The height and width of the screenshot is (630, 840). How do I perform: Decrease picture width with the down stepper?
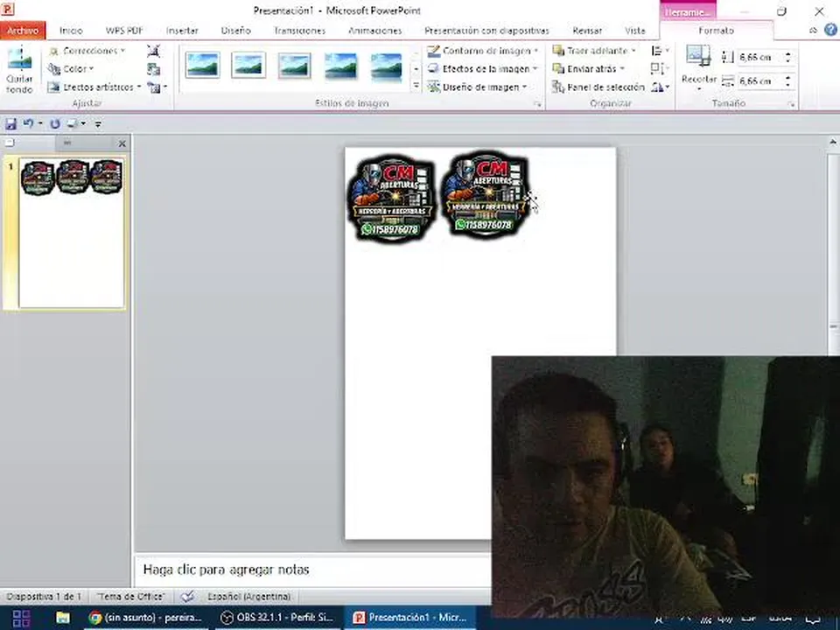[x=787, y=85]
